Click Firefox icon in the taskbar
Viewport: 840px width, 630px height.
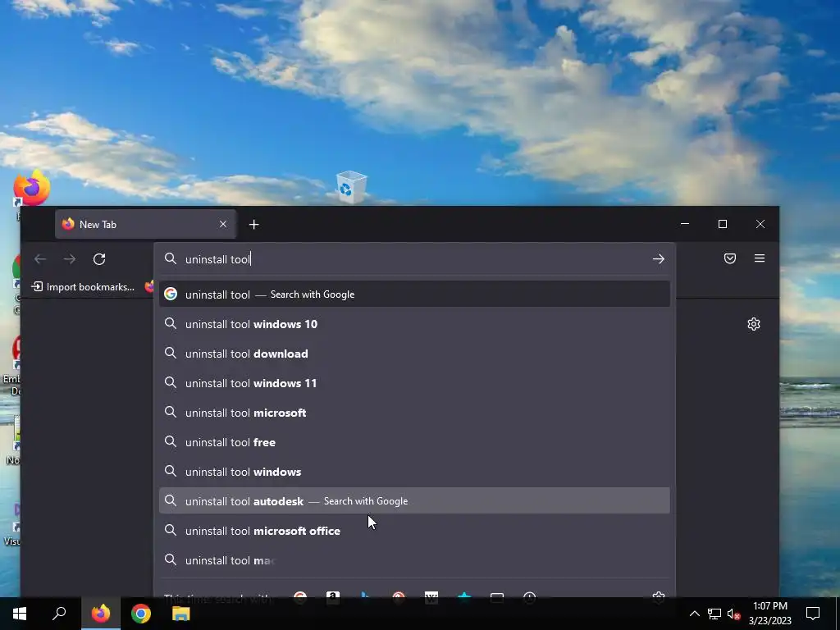click(100, 614)
